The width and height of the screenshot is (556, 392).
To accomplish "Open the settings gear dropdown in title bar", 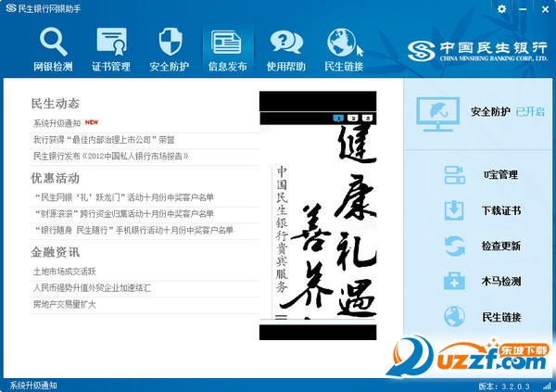I will coord(505,8).
